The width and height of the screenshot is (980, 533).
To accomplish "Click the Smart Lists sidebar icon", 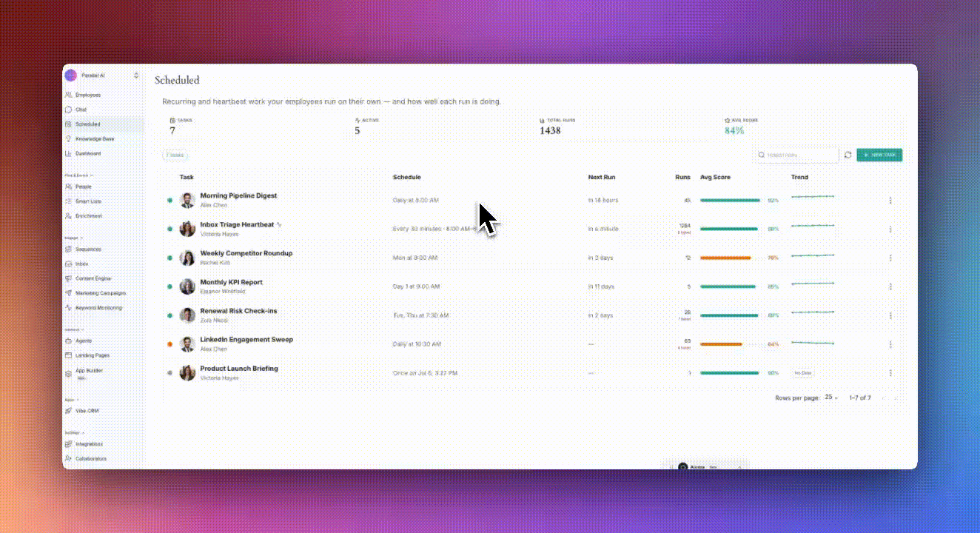I will pos(69,201).
